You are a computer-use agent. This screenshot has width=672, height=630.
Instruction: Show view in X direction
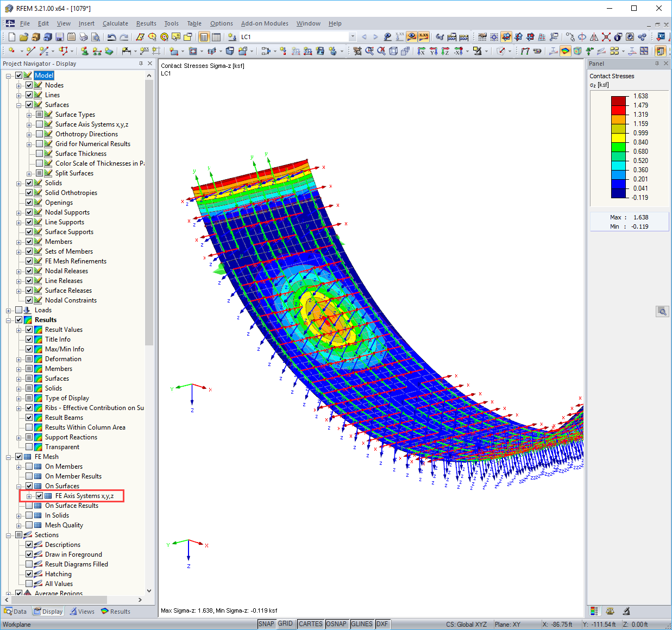pos(422,51)
